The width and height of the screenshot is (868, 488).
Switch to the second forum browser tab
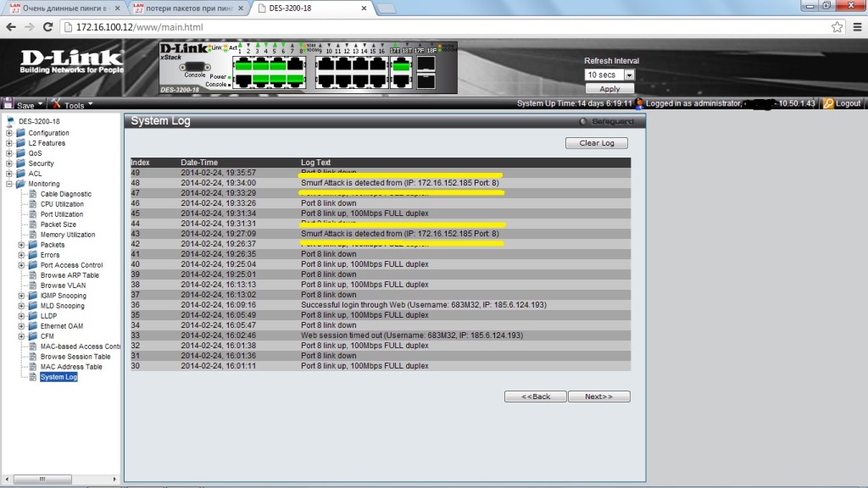click(189, 8)
